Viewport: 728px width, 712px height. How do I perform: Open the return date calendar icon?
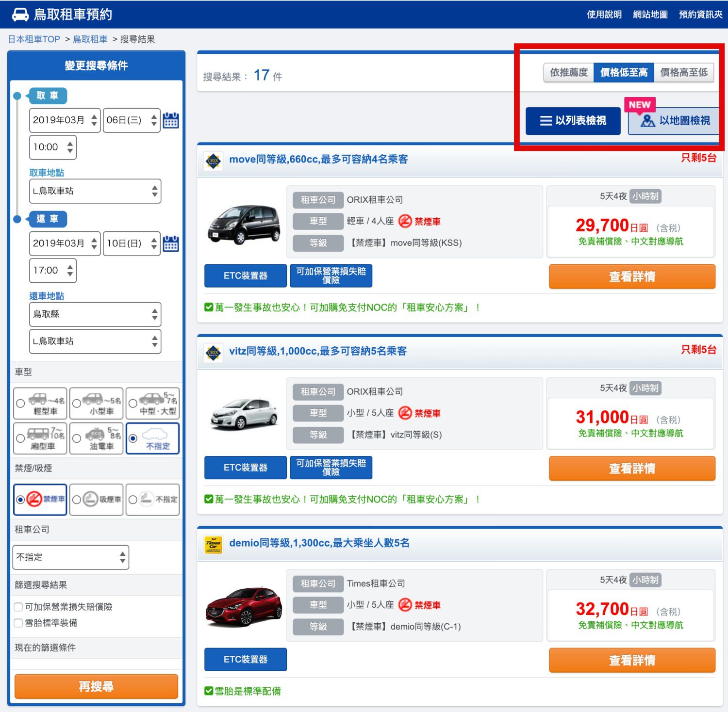point(170,243)
